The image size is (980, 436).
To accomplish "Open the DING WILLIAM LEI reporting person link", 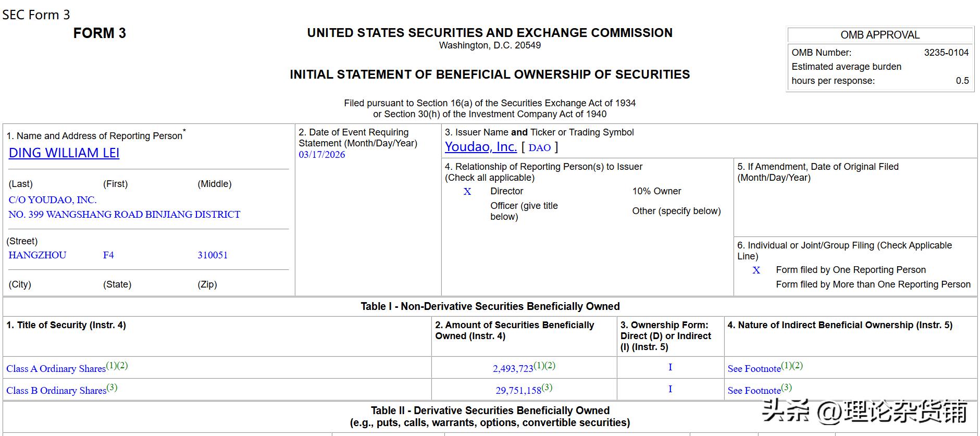I will pos(64,153).
